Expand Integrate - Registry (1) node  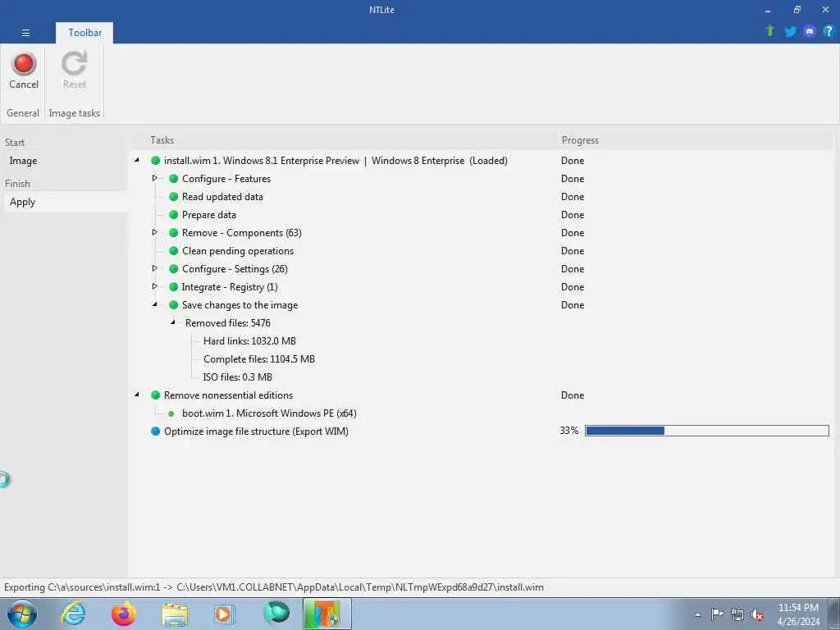(x=155, y=286)
